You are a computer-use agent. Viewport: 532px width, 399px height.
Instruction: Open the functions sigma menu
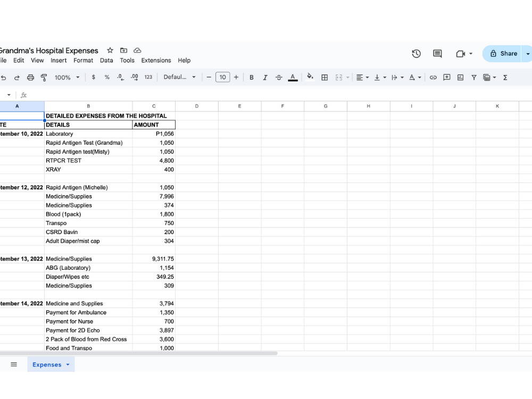505,77
